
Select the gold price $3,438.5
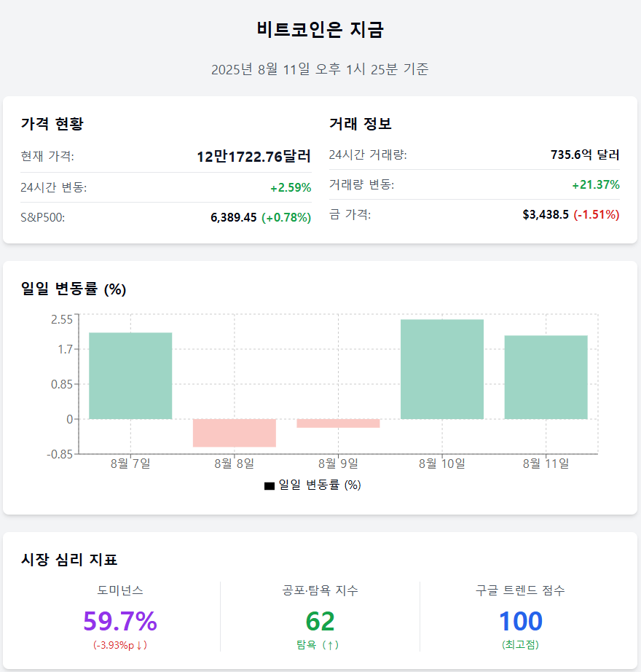click(x=546, y=214)
